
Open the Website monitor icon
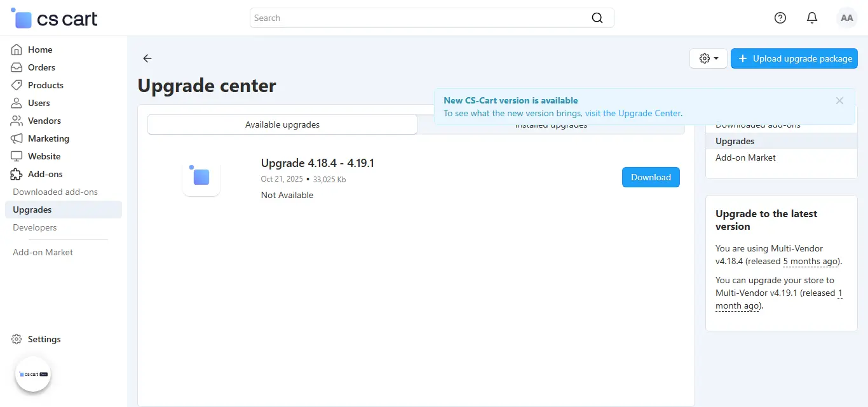point(17,156)
